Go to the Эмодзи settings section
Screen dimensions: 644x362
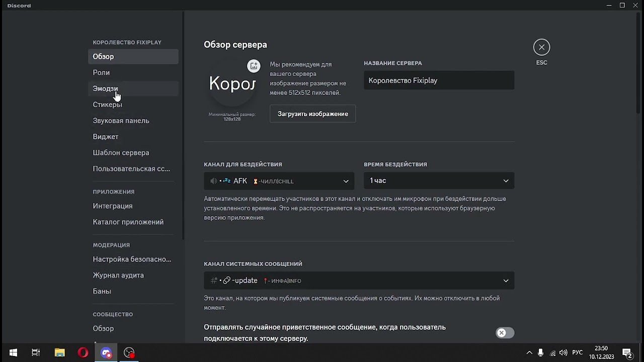105,88
